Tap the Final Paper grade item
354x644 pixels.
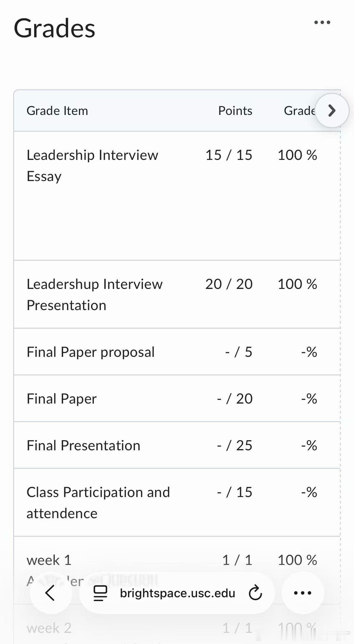[61, 399]
